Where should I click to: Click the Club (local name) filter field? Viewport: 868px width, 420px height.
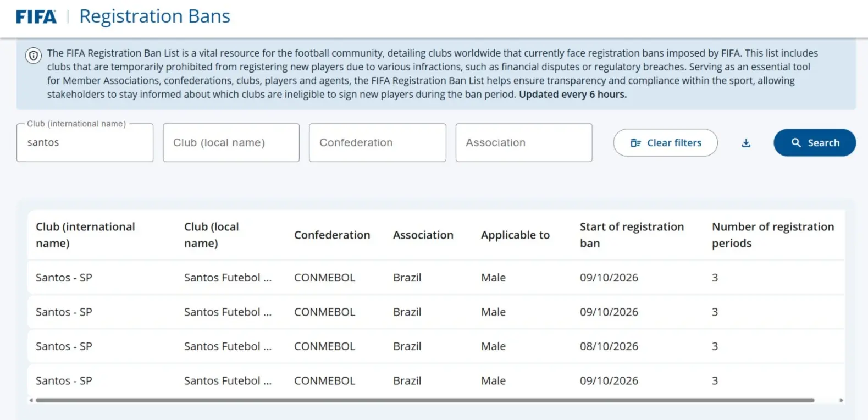[x=231, y=142]
